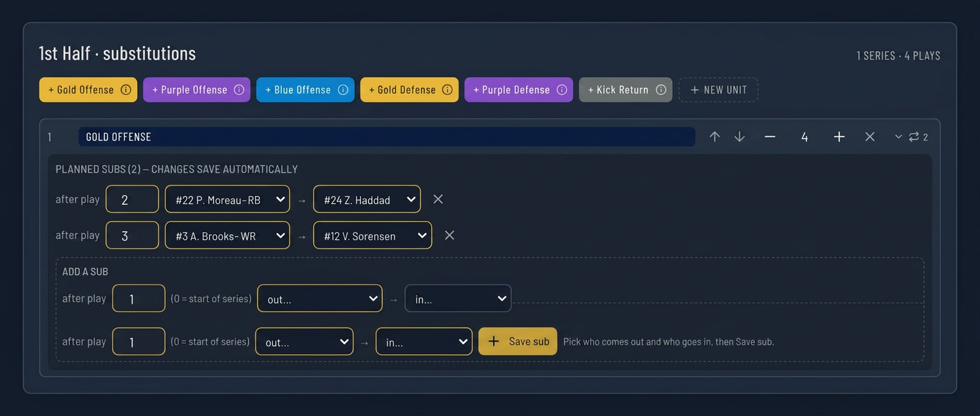Screen dimensions: 980x416
Task: Decrease play count with minus icon
Action: coord(770,137)
